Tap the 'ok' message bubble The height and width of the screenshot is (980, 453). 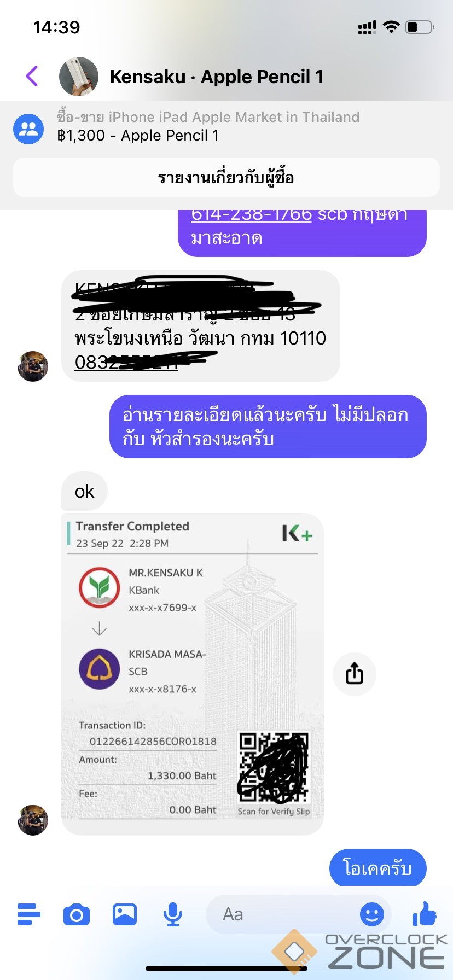(x=84, y=491)
